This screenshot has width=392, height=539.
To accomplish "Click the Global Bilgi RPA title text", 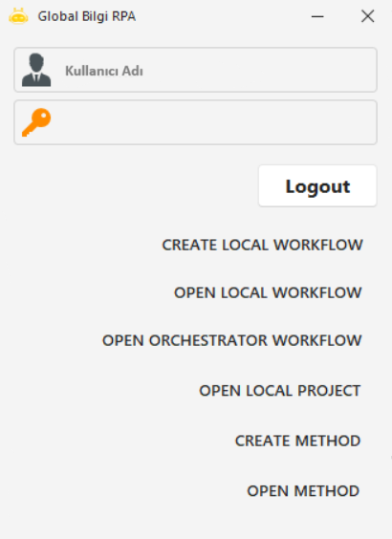I will [x=87, y=16].
